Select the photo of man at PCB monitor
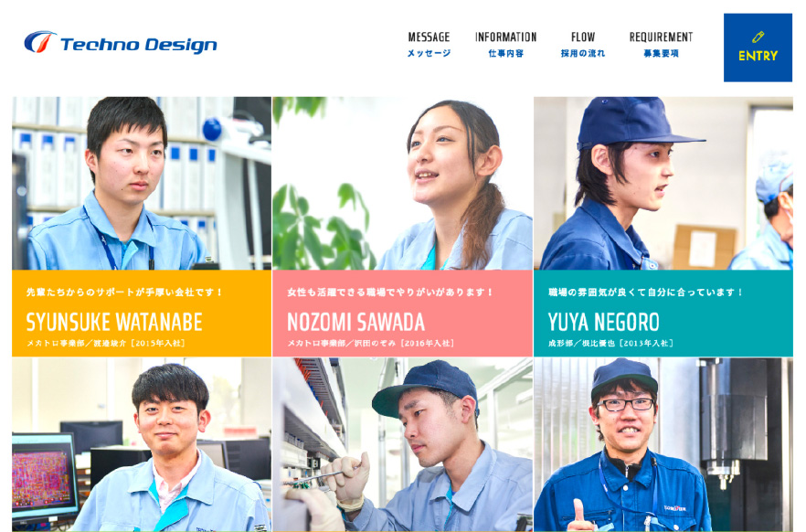 click(x=142, y=444)
